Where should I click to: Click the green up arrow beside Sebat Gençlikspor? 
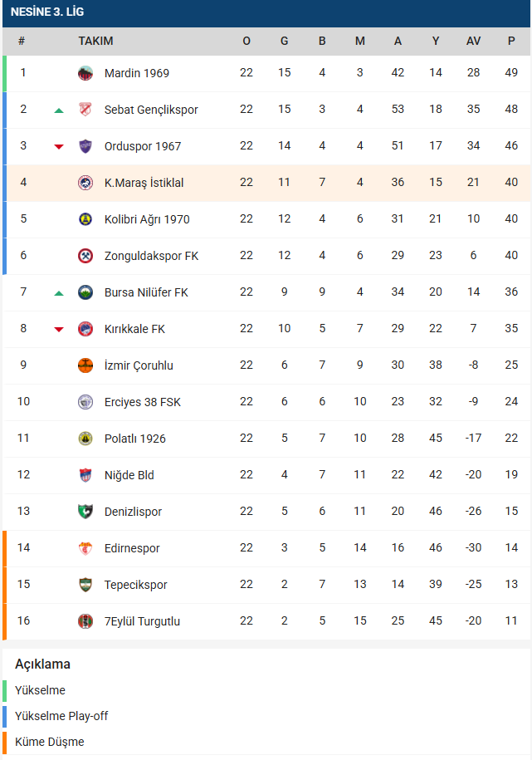pyautogui.click(x=59, y=110)
